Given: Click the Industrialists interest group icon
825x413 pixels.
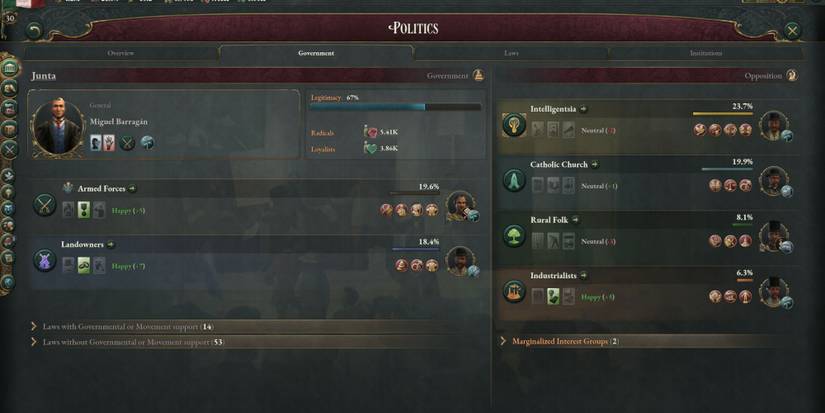Looking at the screenshot, I should (514, 292).
